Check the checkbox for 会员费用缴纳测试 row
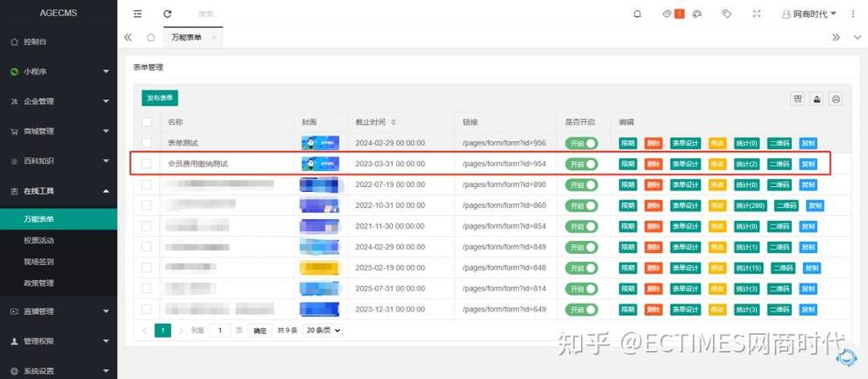The width and height of the screenshot is (868, 379). (x=147, y=164)
